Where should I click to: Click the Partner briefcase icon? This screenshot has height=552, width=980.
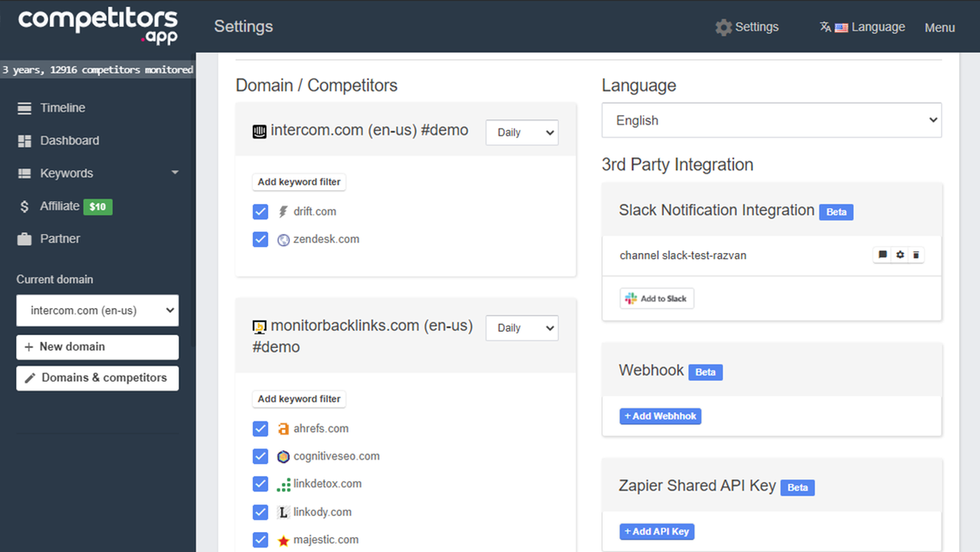point(25,239)
